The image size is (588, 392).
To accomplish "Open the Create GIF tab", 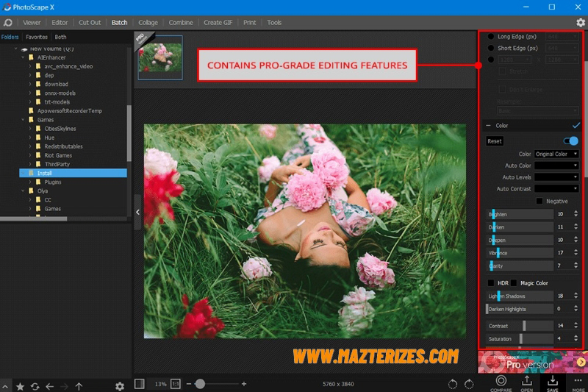I will point(218,23).
